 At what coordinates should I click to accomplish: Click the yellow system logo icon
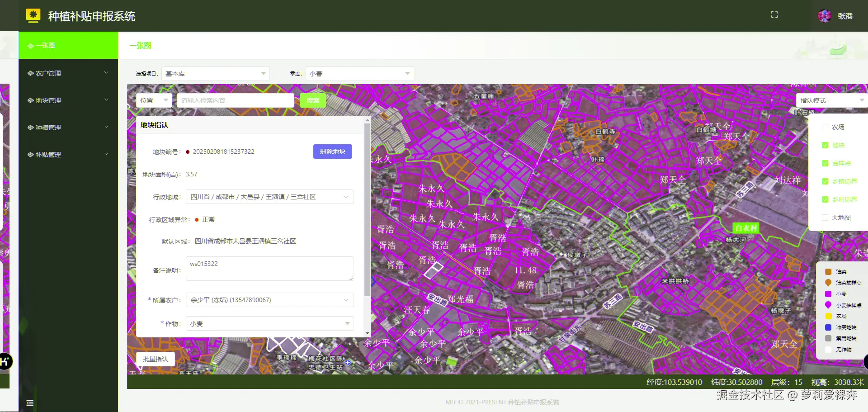(33, 15)
